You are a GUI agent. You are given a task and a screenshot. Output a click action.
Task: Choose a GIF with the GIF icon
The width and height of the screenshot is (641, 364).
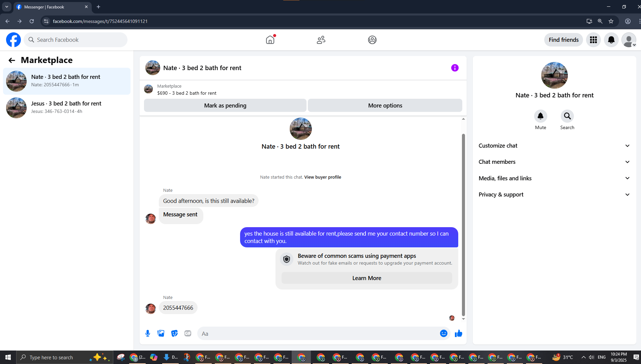188,333
